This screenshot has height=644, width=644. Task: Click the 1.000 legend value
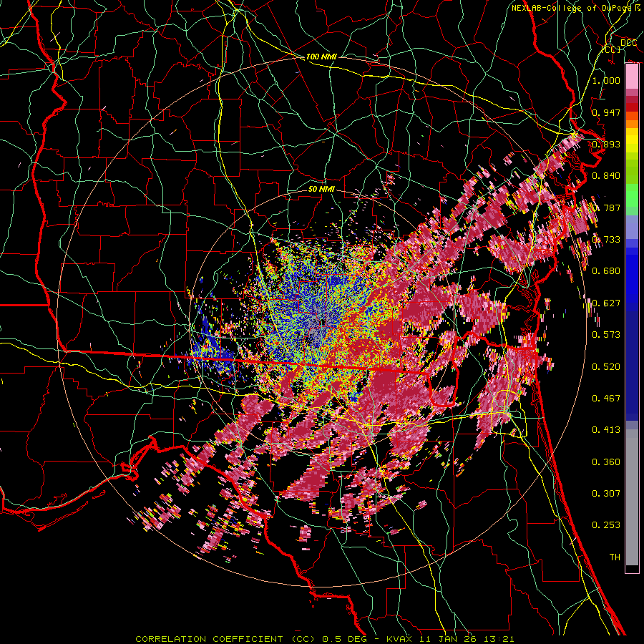(x=606, y=80)
